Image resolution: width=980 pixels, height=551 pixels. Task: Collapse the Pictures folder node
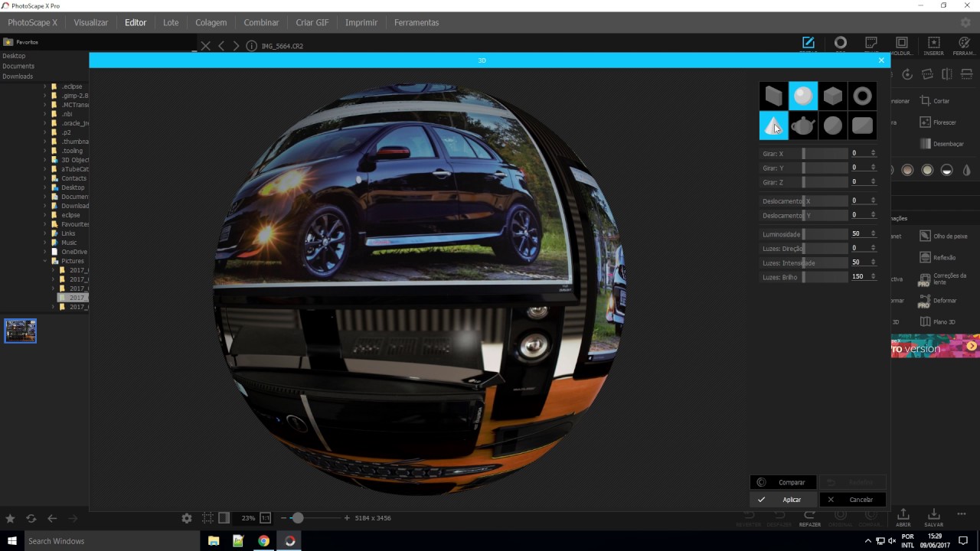[45, 261]
